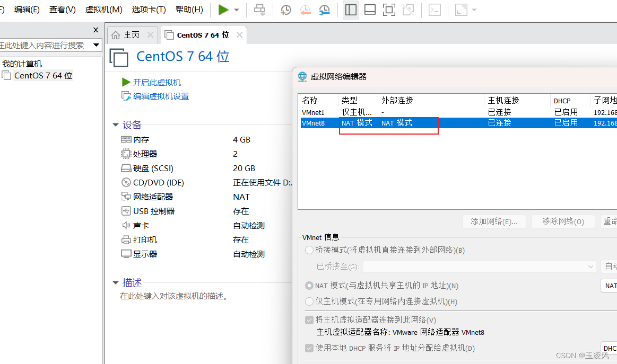This screenshot has height=364, width=617.
Task: Click the DHCP column header
Action: pyautogui.click(x=570, y=100)
